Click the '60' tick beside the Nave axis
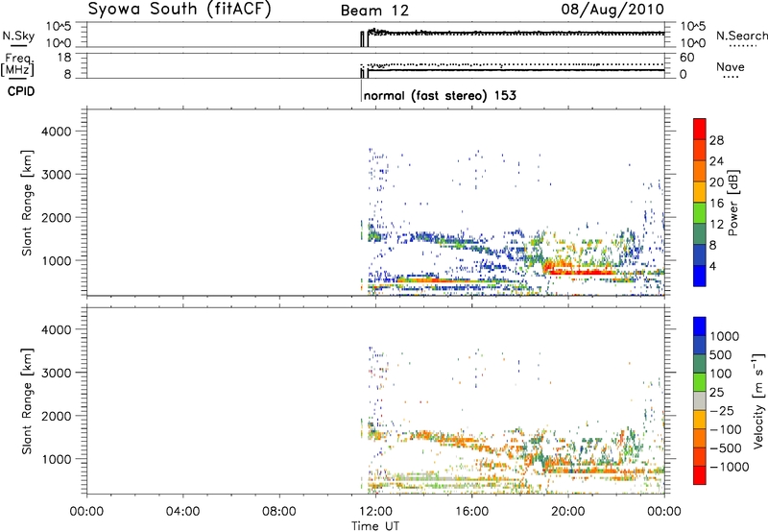The height and width of the screenshot is (532, 768). [x=687, y=58]
